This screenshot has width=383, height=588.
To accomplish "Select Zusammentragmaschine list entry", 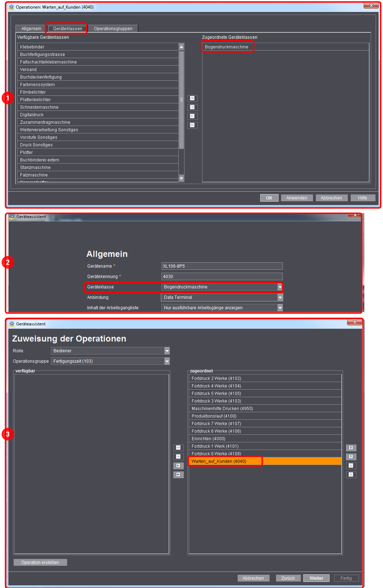I will tap(98, 122).
